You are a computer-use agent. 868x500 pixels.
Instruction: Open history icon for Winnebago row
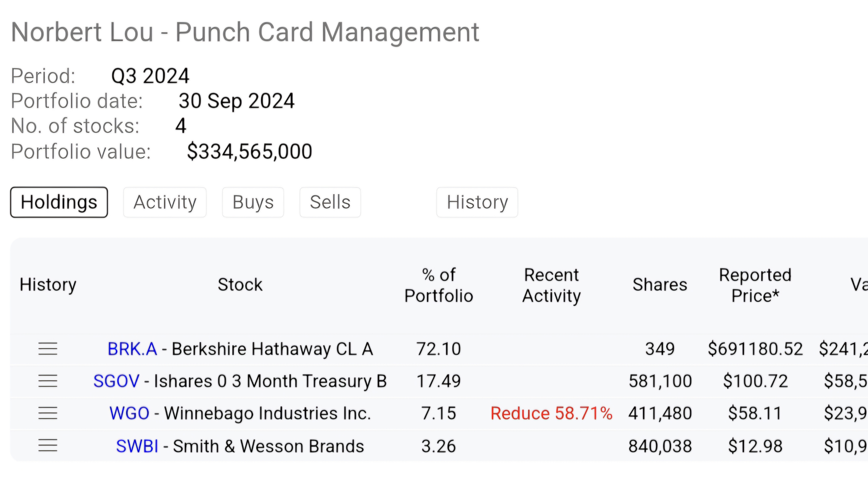(48, 413)
